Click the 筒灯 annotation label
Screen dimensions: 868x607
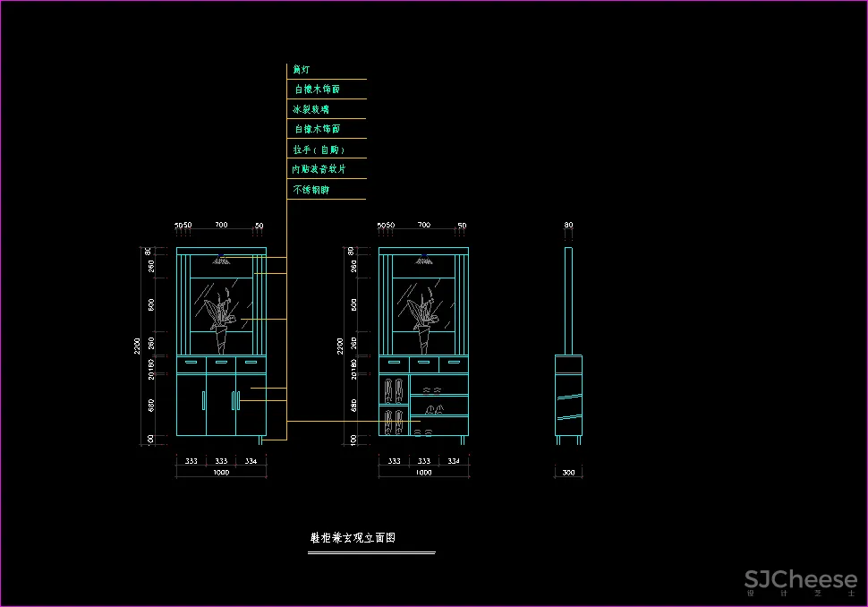coord(301,69)
